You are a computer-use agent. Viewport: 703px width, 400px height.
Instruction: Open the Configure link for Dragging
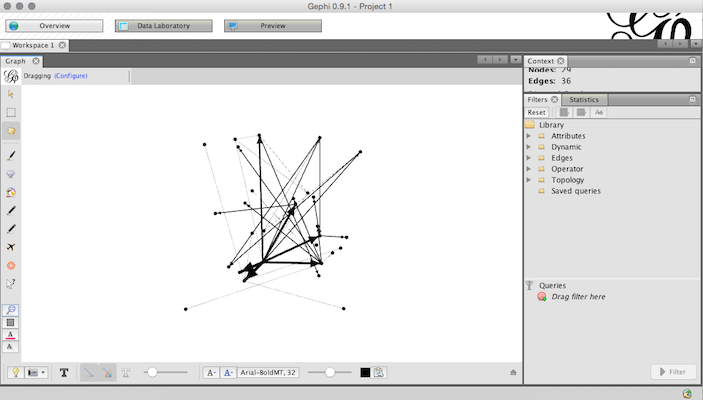tap(71, 76)
